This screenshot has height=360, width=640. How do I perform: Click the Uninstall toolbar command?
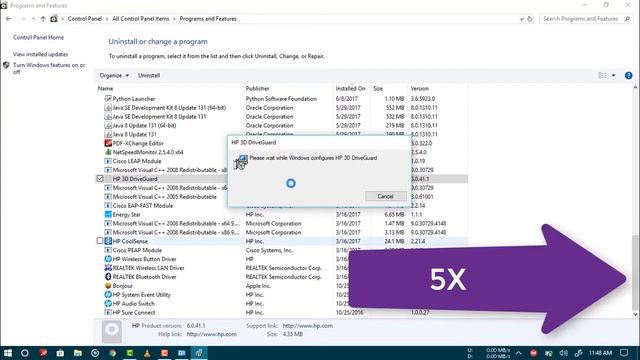point(149,76)
